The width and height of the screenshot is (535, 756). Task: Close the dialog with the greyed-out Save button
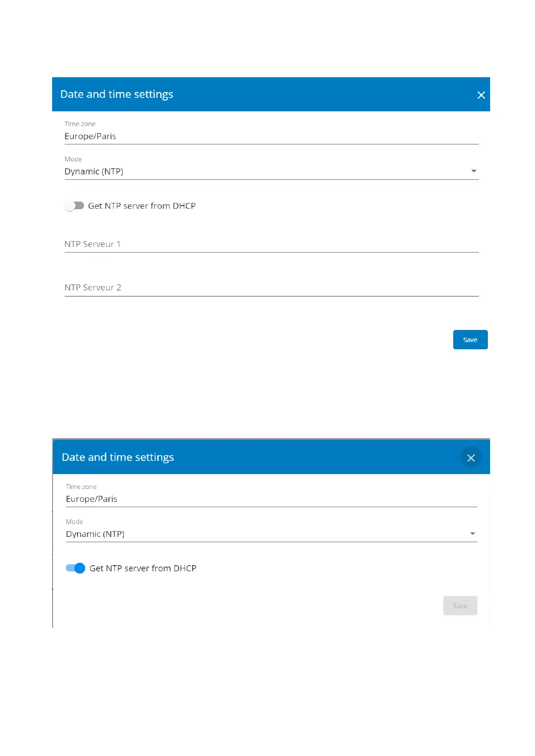tap(471, 458)
